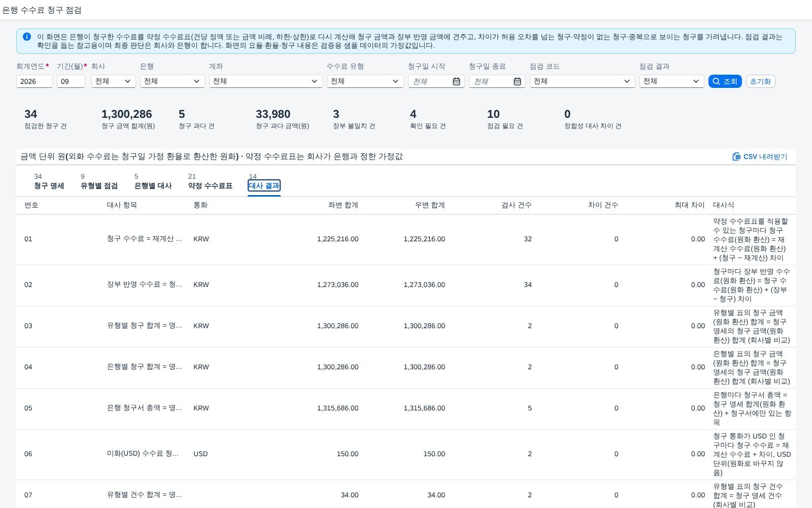Click the 최대 차이 column header

(690, 205)
